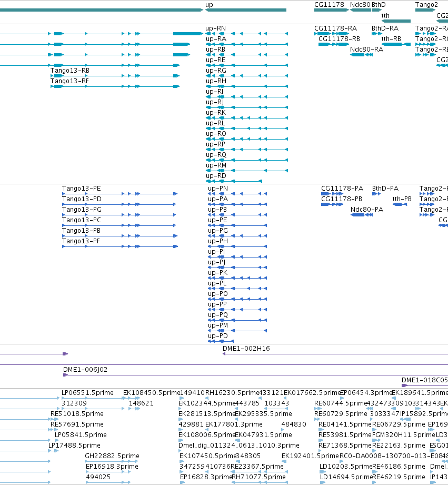Click protein Tango13-PD
The image size is (448, 485).
(x=119, y=204)
